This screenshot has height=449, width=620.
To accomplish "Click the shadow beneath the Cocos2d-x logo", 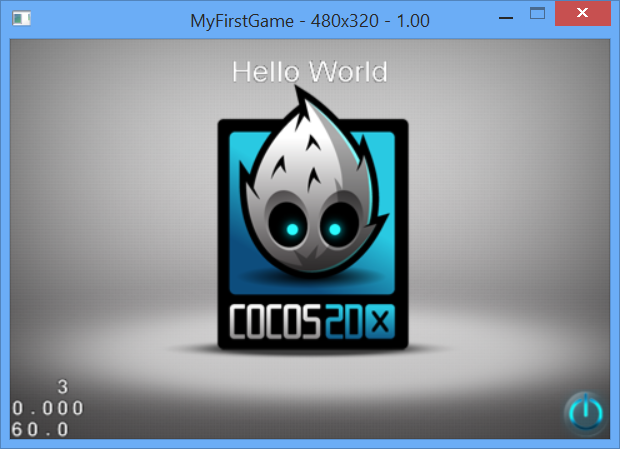I will click(x=312, y=352).
